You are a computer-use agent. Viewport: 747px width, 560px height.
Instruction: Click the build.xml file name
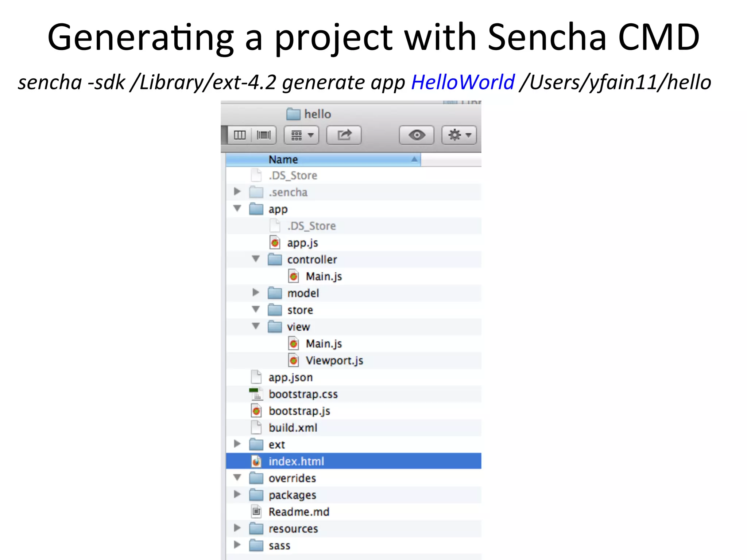coord(293,428)
